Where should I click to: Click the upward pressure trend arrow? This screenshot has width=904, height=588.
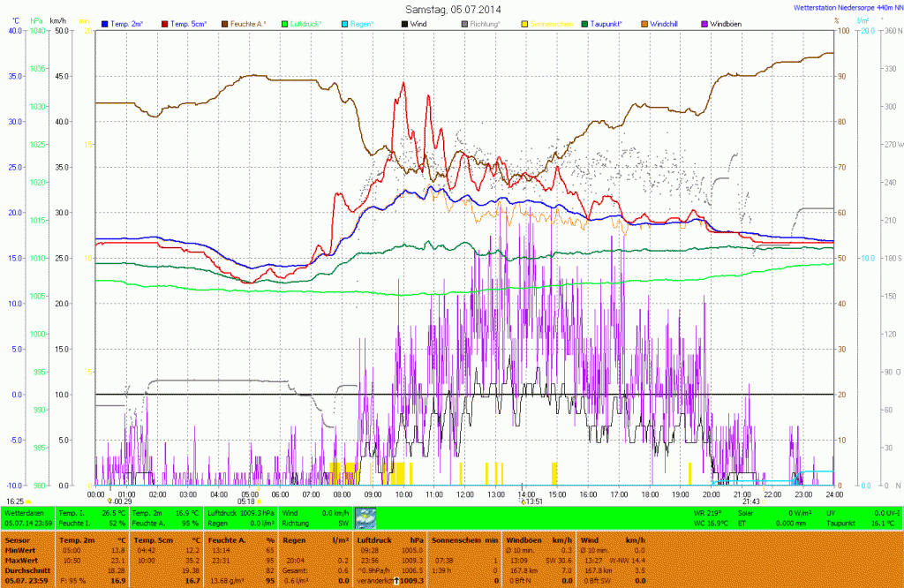point(396,581)
